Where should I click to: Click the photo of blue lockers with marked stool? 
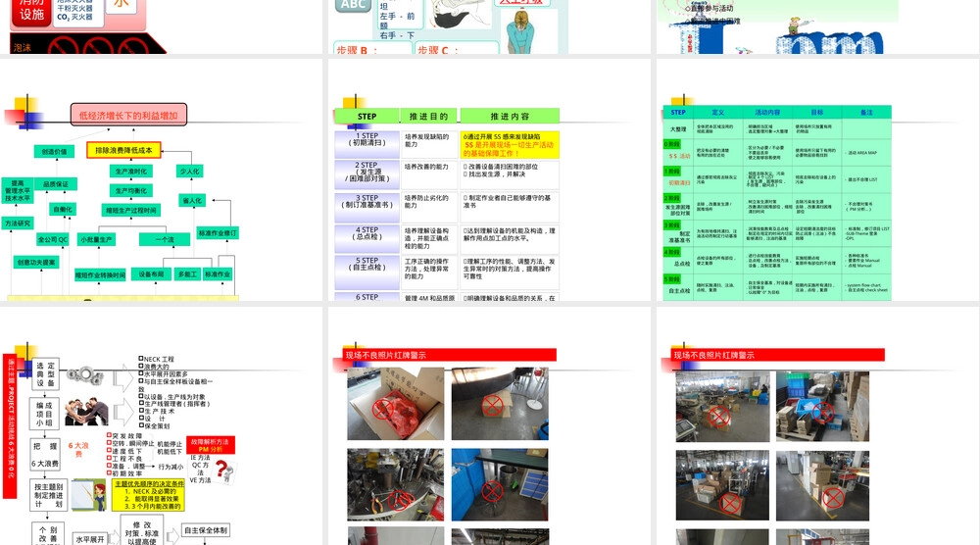click(500, 484)
